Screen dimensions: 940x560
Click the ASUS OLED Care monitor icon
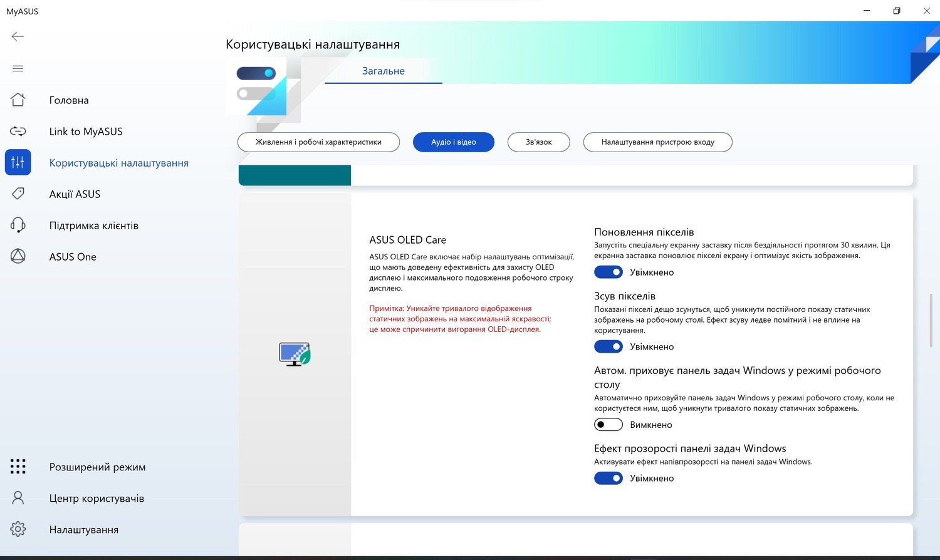pos(295,354)
